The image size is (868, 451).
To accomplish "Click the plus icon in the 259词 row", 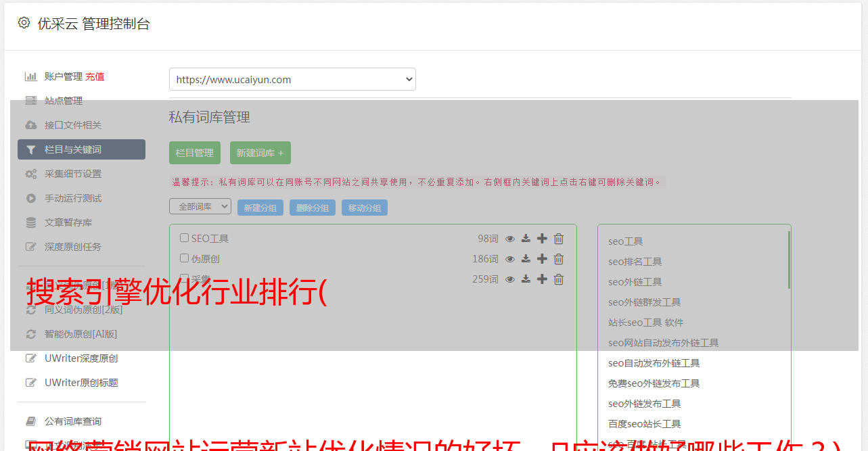I will [542, 279].
